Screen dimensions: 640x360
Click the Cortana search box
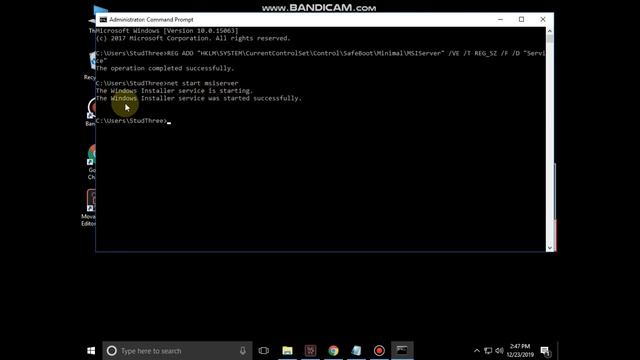tap(177, 351)
